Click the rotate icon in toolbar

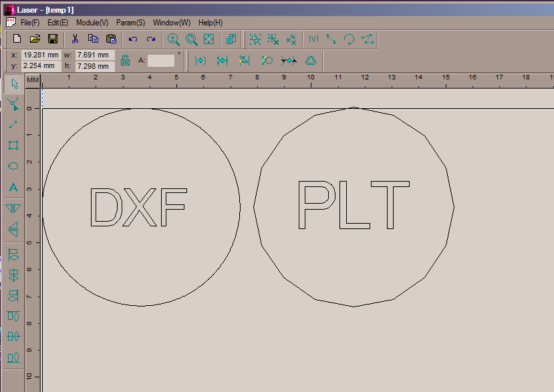[349, 39]
